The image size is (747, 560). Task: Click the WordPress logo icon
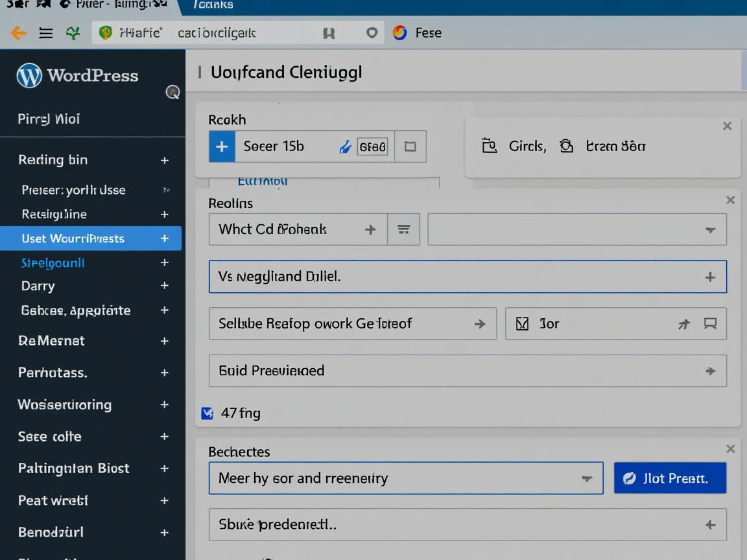tap(29, 76)
